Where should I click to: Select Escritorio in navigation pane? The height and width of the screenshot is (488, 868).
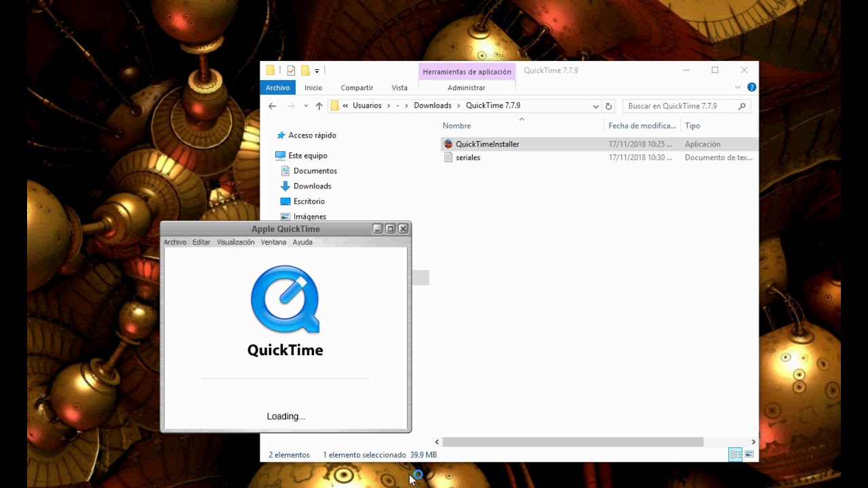pos(309,201)
